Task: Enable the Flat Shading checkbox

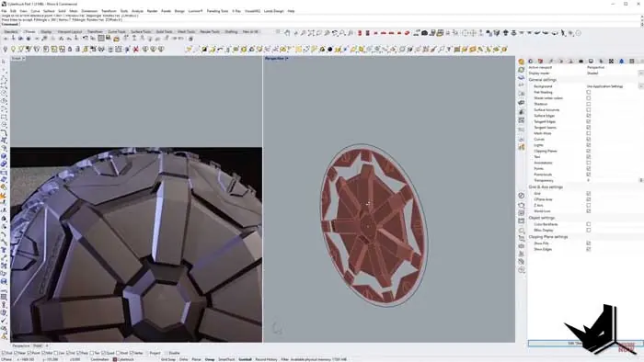Action: click(589, 92)
